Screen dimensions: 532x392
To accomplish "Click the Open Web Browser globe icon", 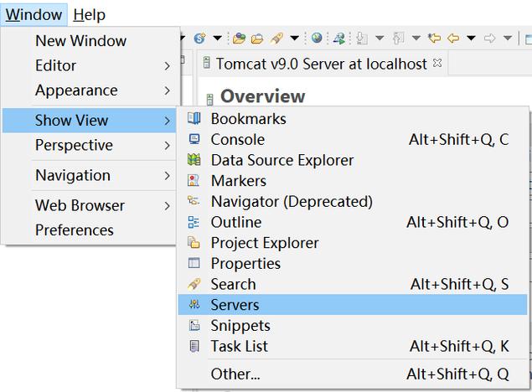I will coord(316,38).
